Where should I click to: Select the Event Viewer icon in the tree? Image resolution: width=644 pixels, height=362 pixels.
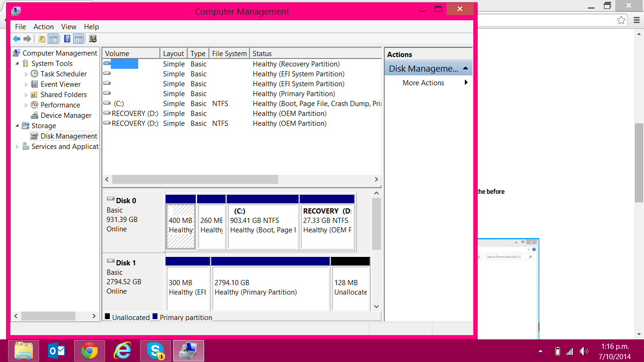[34, 84]
